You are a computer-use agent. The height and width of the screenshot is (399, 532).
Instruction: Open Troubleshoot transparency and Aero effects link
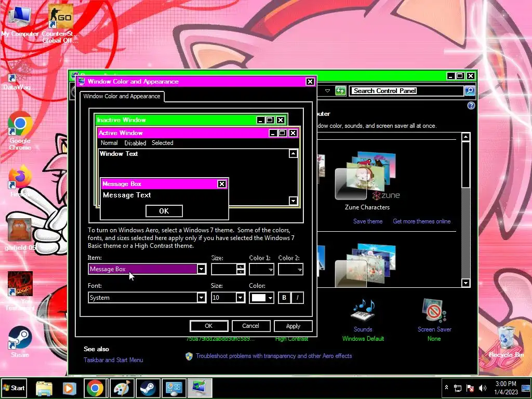[273, 356]
